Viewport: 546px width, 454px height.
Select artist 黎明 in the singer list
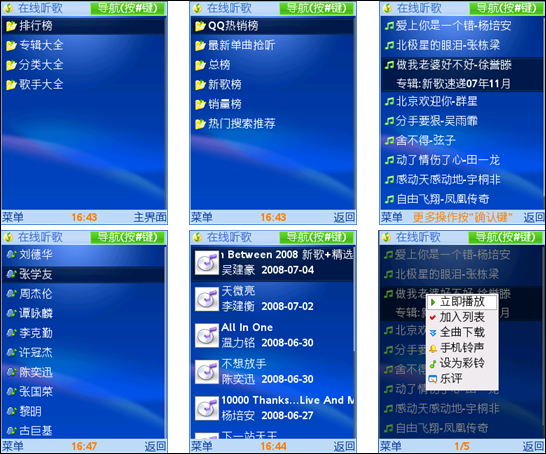click(84, 412)
